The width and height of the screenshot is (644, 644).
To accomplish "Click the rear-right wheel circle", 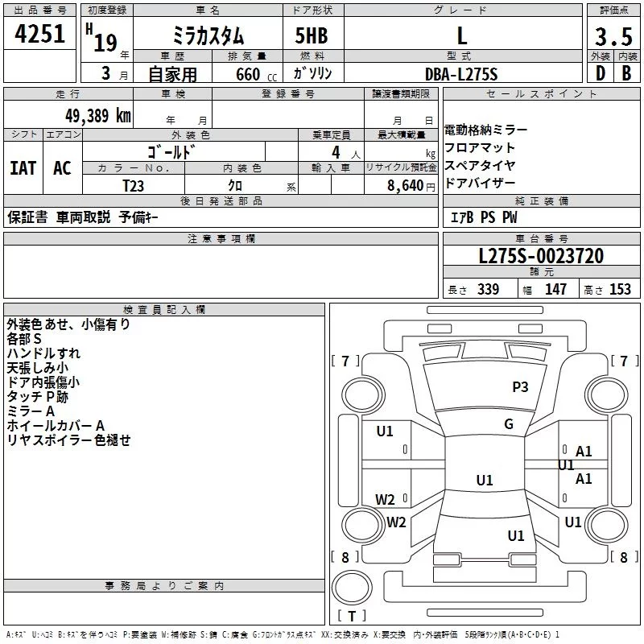I will pos(608,525).
